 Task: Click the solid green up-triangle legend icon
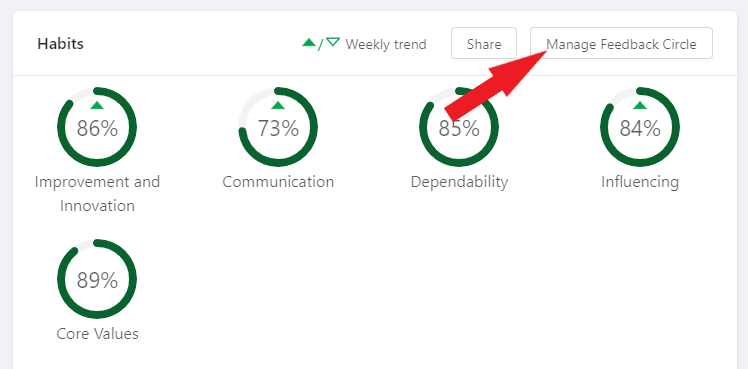pyautogui.click(x=309, y=42)
